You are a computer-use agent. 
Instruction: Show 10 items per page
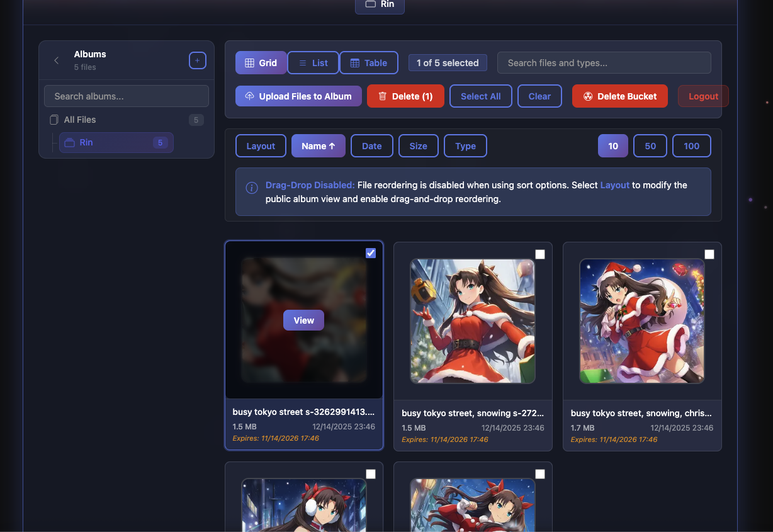coord(613,146)
